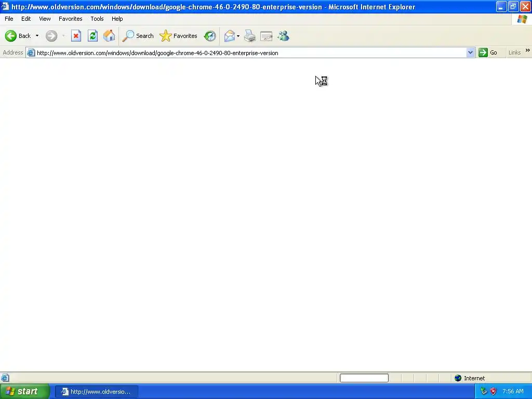
Task: Open the Help menu
Action: point(117,19)
